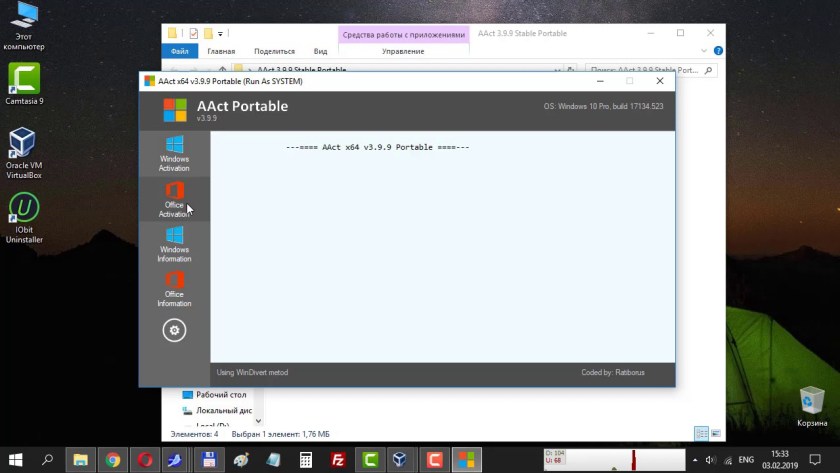Close the AAct window
The width and height of the screenshot is (840, 473).
point(660,81)
